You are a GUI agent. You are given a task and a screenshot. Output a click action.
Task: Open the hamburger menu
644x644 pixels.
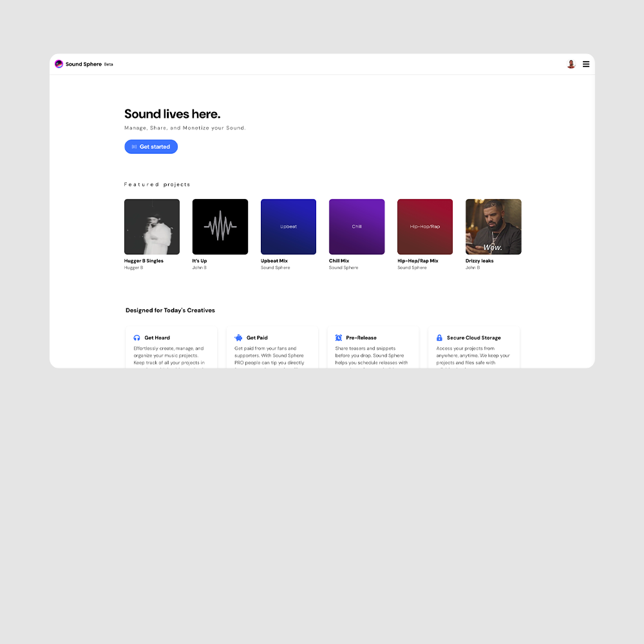[586, 64]
